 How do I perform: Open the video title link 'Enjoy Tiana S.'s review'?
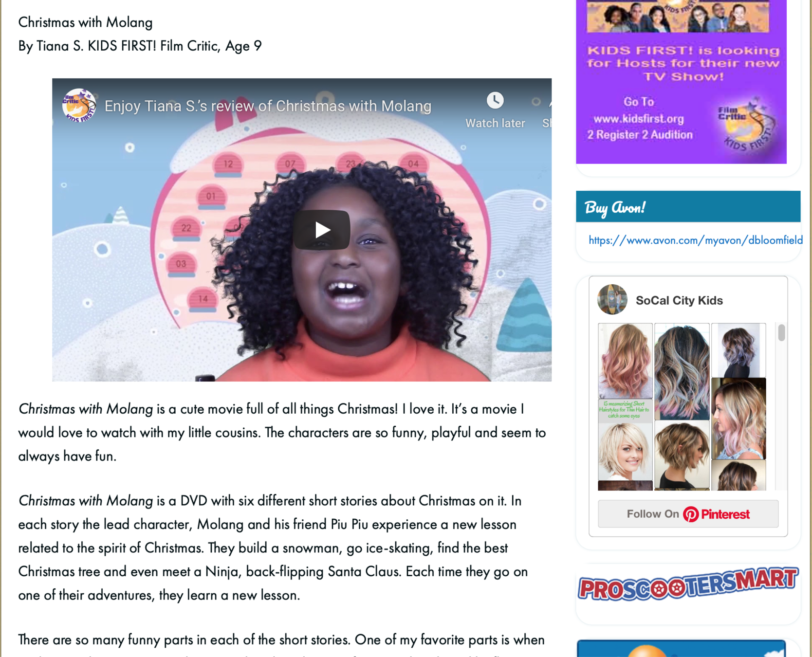tap(268, 106)
